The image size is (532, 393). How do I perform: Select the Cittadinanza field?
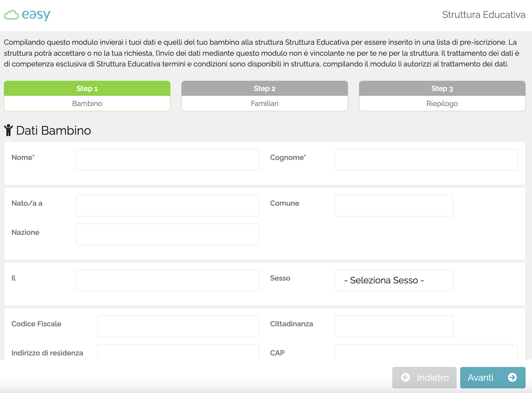[394, 326]
